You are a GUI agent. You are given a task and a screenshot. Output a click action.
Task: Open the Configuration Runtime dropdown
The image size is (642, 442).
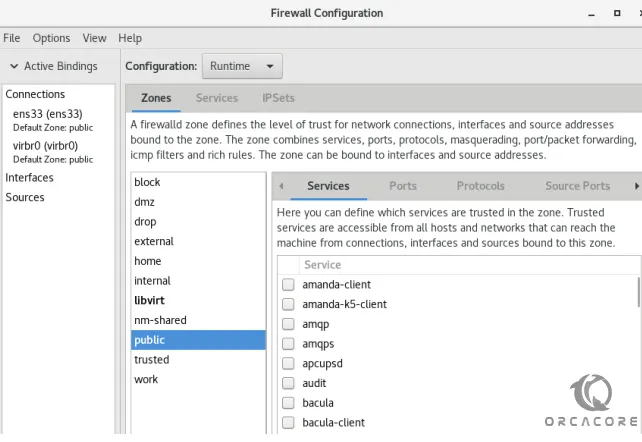pyautogui.click(x=242, y=66)
